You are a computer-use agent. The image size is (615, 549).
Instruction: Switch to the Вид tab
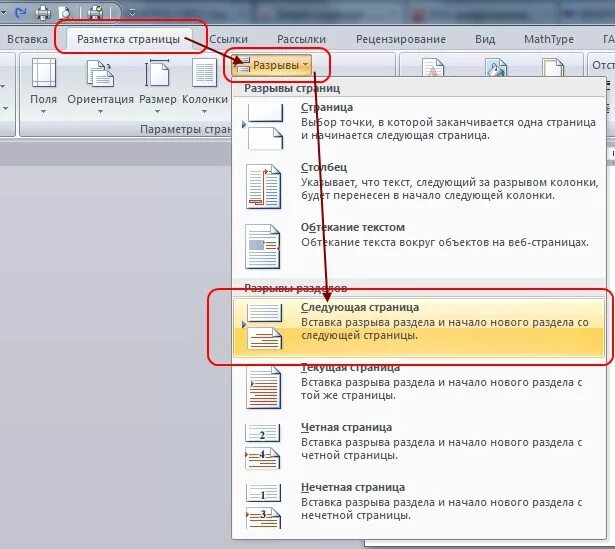tap(485, 39)
